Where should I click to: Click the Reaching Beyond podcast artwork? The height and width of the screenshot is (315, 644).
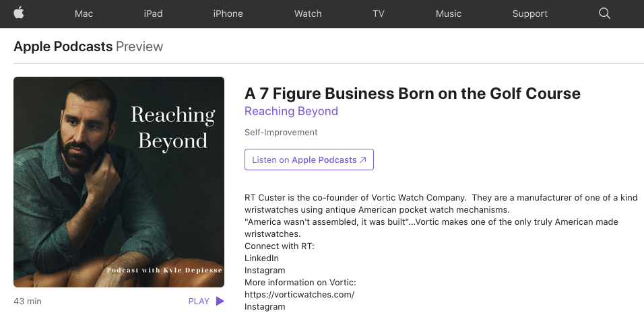119,182
